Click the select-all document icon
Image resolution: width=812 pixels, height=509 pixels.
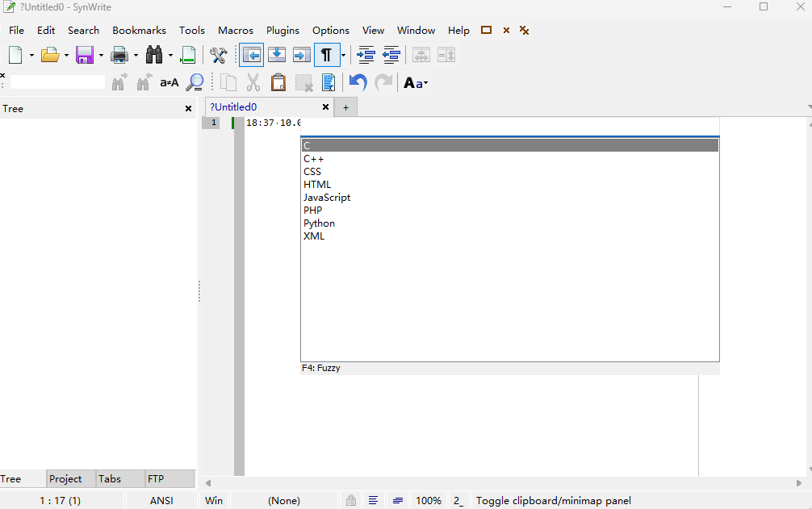tap(329, 82)
